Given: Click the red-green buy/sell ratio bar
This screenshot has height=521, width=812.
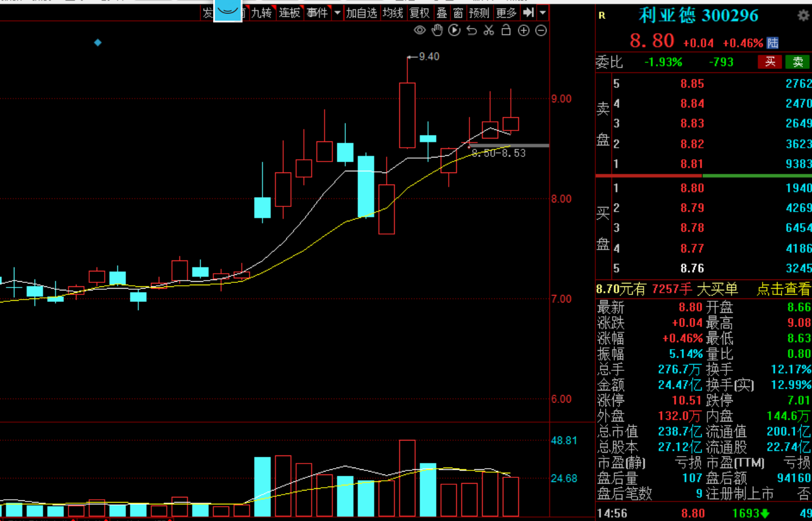Looking at the screenshot, I should (x=704, y=175).
